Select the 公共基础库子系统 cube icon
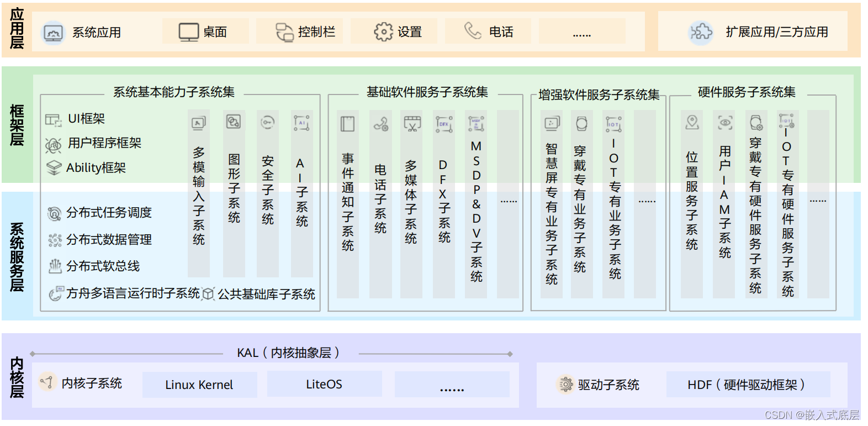Screen dimensions: 868x426 (x=208, y=294)
